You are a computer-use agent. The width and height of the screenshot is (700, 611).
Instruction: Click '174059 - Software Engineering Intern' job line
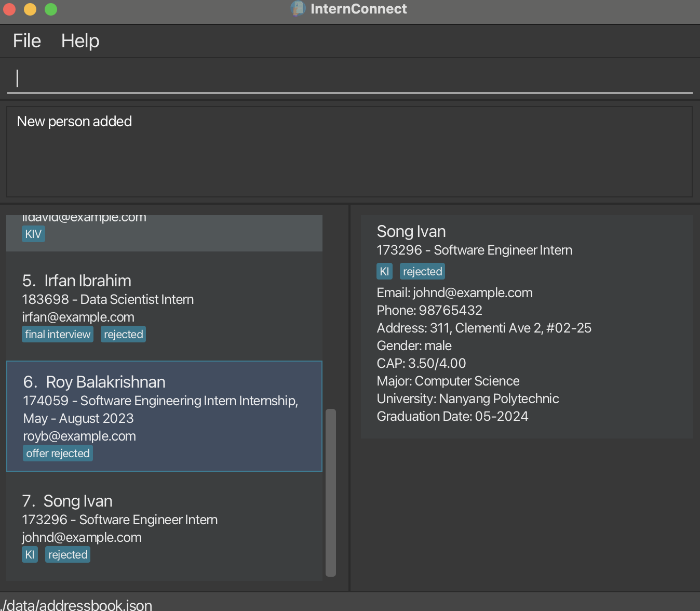click(160, 409)
